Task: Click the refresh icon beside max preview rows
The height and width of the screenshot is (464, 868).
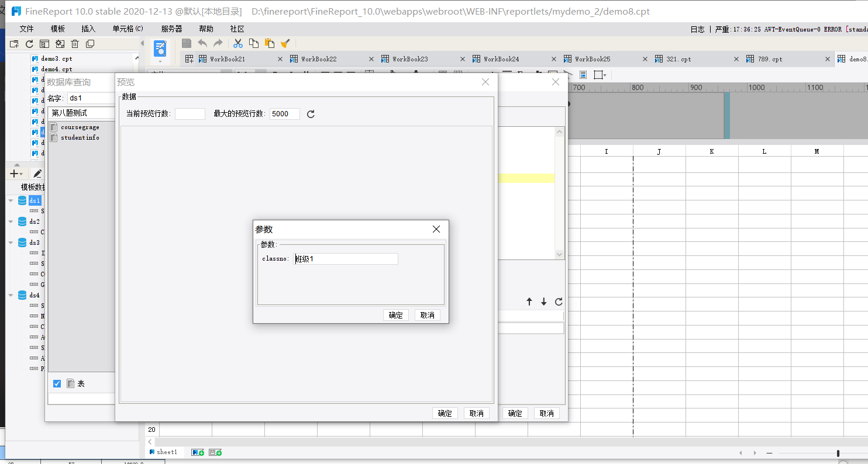Action: [311, 114]
